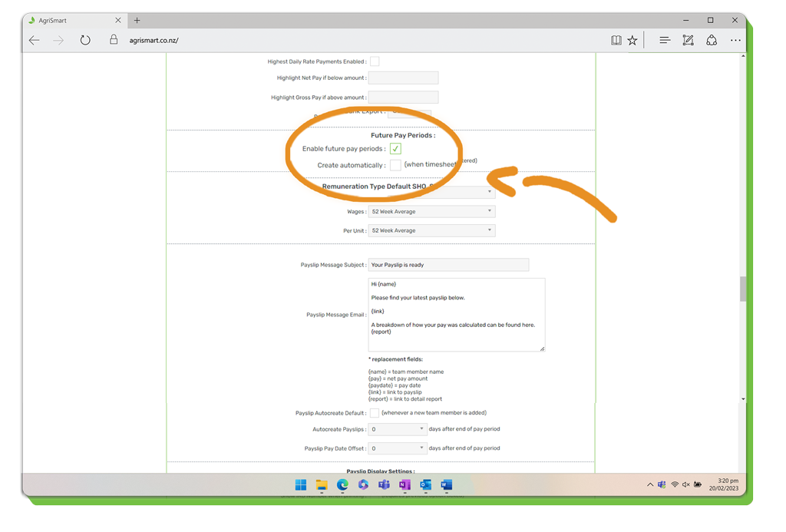Open the browser Hub lines icon
The height and width of the screenshot is (532, 786).
665,41
